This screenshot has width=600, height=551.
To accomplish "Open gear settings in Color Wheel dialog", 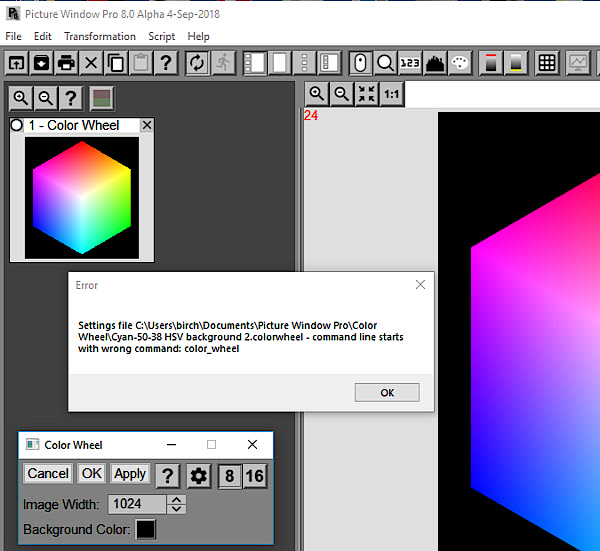I will (199, 476).
